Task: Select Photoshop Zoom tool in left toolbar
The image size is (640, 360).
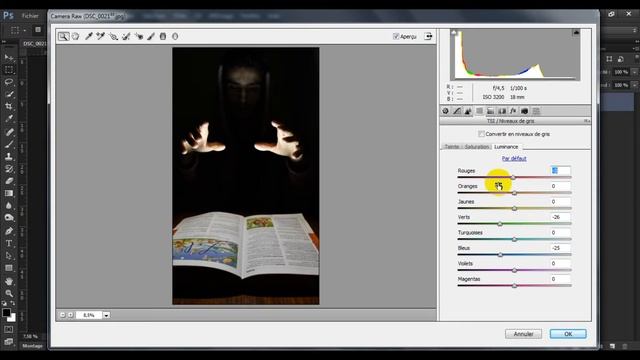Action: [x=9, y=293]
